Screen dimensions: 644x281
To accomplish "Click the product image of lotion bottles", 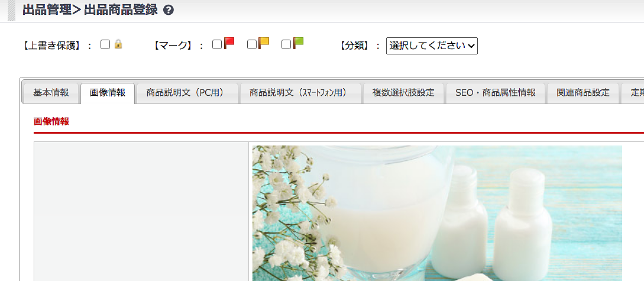I will [x=437, y=213].
